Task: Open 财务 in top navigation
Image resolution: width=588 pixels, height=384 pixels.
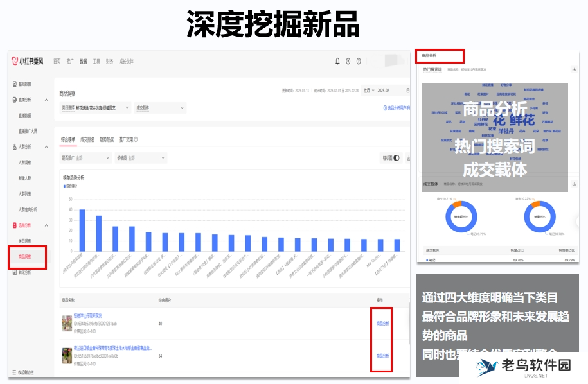Action: 109,61
